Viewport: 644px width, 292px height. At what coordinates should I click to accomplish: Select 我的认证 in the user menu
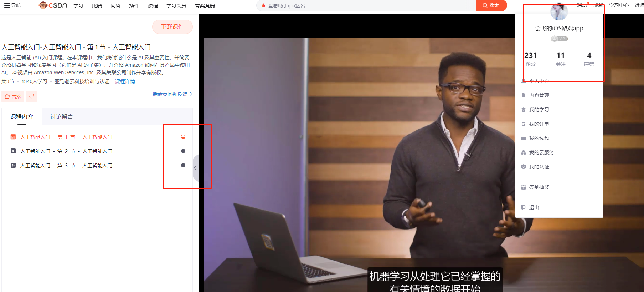point(539,167)
